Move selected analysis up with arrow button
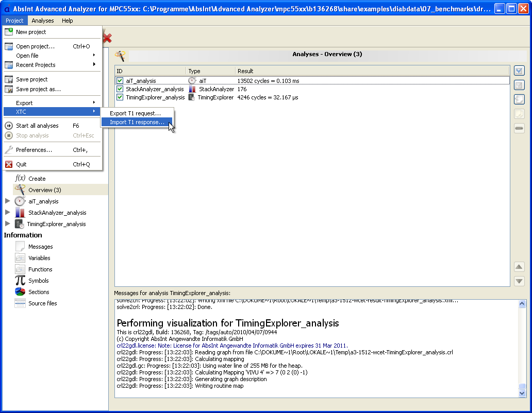532x413 pixels. (519, 267)
